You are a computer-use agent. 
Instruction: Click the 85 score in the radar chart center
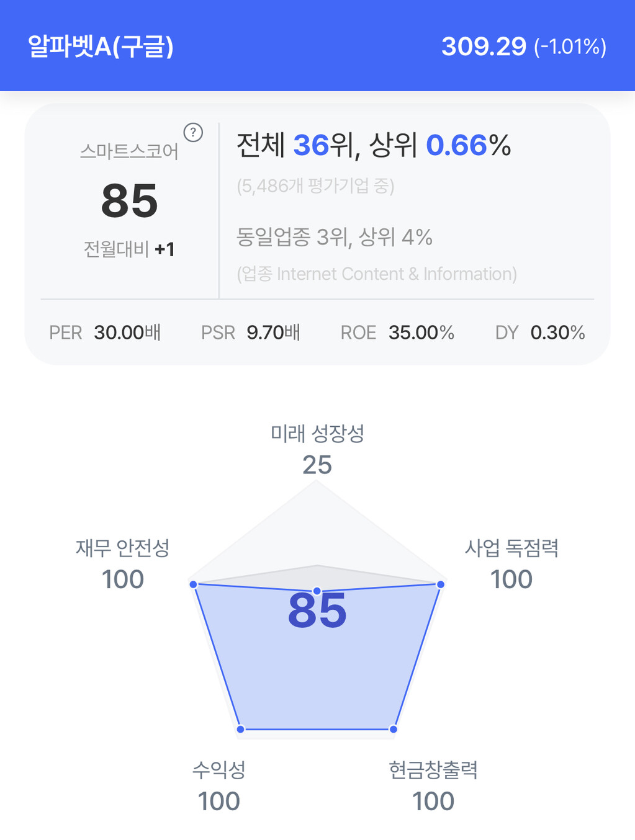pyautogui.click(x=317, y=611)
